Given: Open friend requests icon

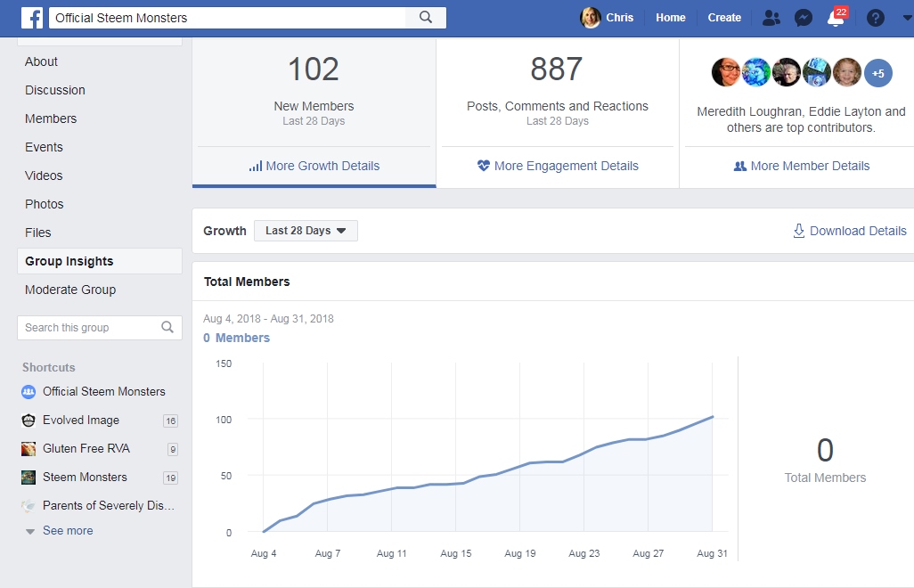Looking at the screenshot, I should (771, 18).
